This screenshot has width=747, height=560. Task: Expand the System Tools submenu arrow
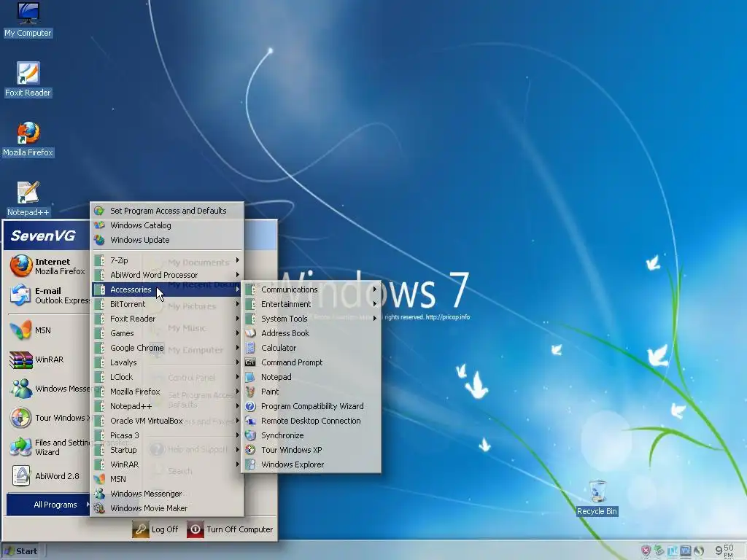375,319
